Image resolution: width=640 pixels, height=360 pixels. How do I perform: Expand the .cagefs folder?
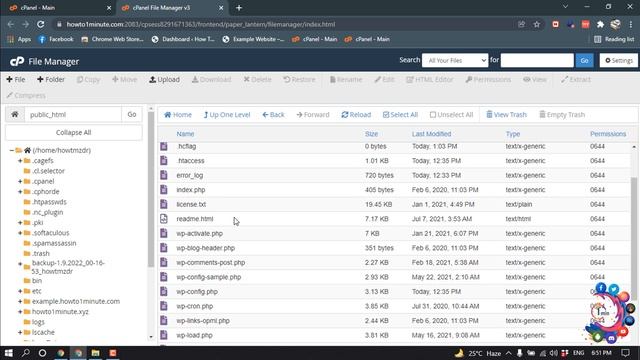click(20, 161)
